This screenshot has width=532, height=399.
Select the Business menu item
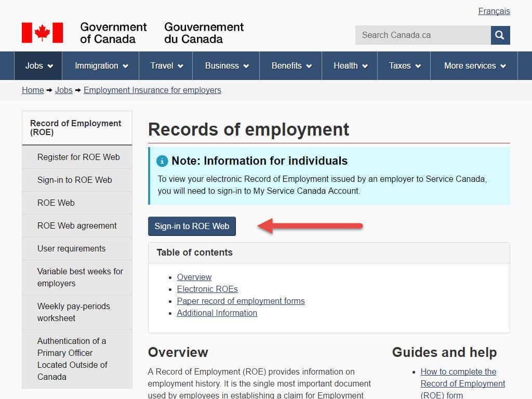[x=225, y=65]
